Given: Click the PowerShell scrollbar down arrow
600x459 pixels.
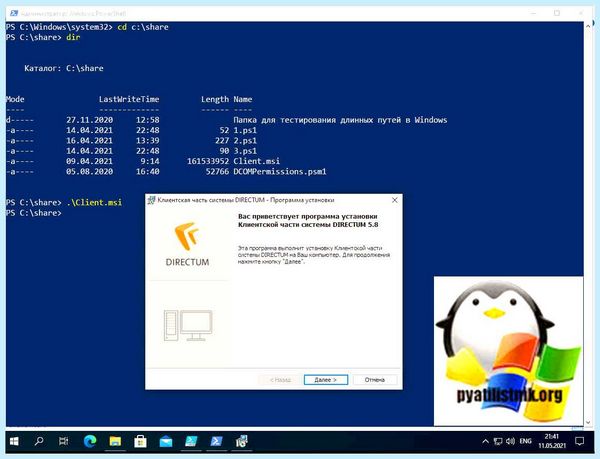Looking at the screenshot, I should pyautogui.click(x=588, y=422).
